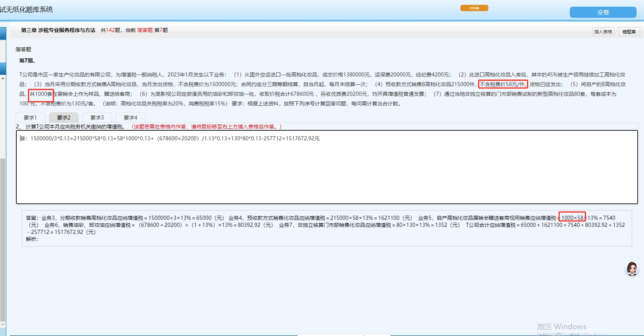Go to the 要求4 tab

point(131,118)
